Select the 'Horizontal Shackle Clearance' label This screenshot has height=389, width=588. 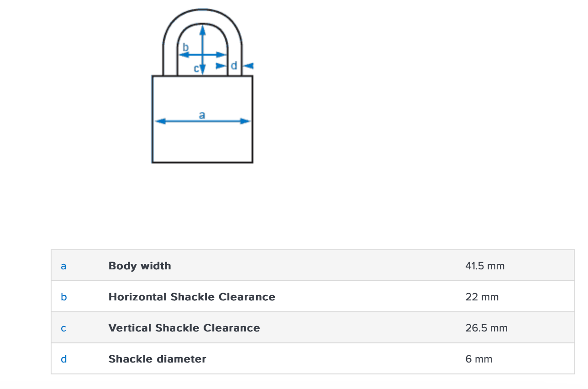pyautogui.click(x=192, y=297)
